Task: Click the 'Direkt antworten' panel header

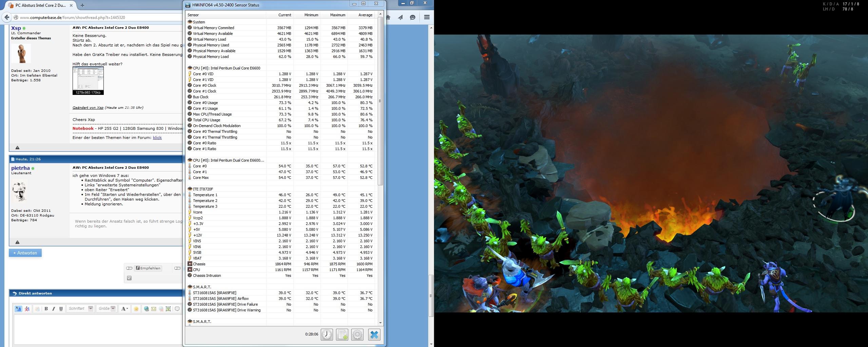Action: (x=96, y=293)
